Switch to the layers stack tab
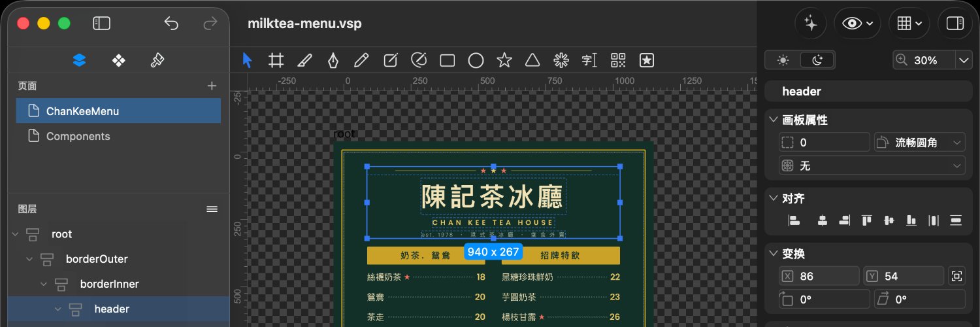Viewport: 980px width, 327px height. point(80,60)
